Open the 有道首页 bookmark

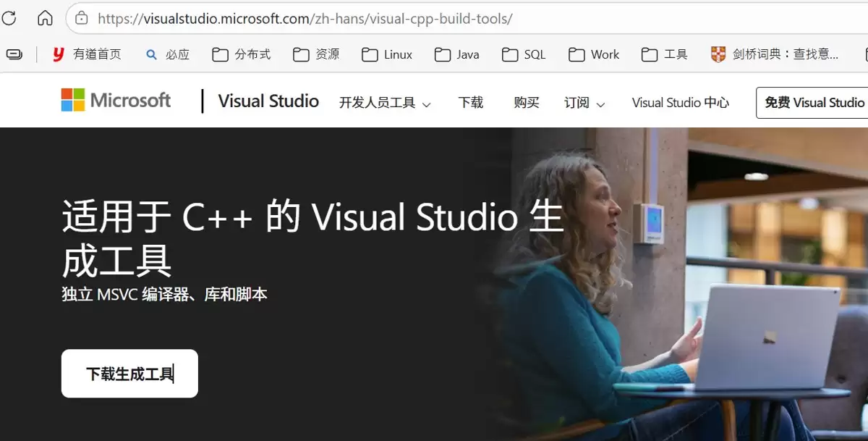pyautogui.click(x=87, y=54)
